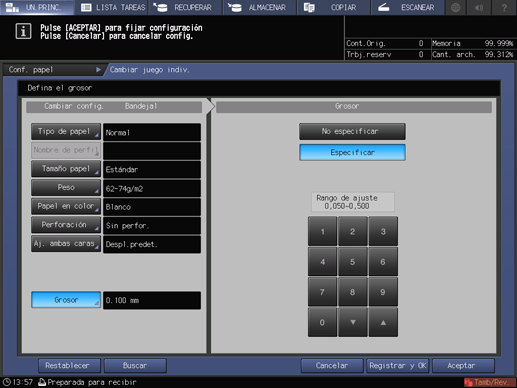Image resolution: width=517 pixels, height=388 pixels.
Task: Tap keypad digit 4
Action: click(x=322, y=262)
